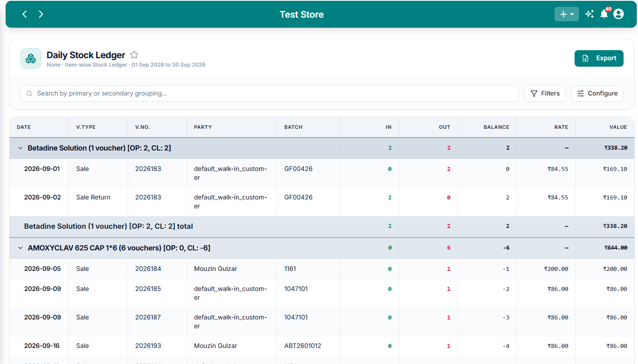
Task: Select voucher number 2026187
Action: 148,317
